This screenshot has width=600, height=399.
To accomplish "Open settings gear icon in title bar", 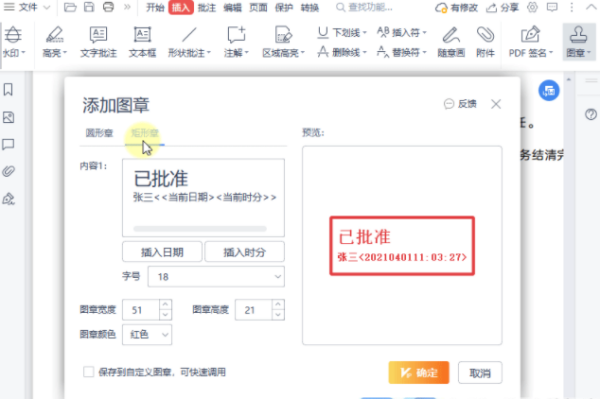I will [532, 7].
